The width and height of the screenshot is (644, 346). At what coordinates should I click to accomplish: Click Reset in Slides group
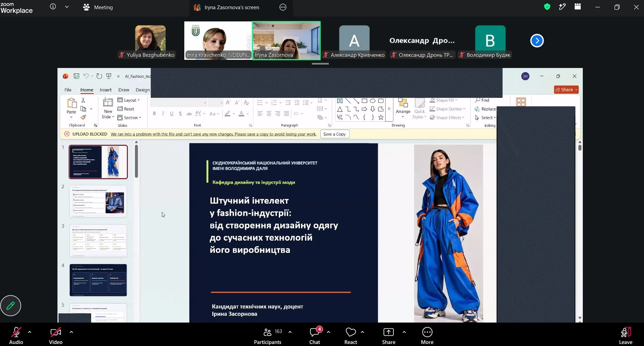click(126, 109)
